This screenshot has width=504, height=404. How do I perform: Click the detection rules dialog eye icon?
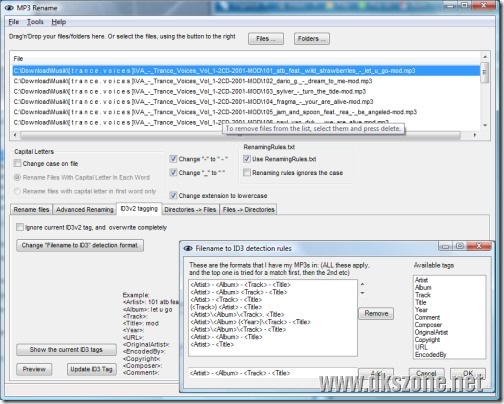[188, 248]
